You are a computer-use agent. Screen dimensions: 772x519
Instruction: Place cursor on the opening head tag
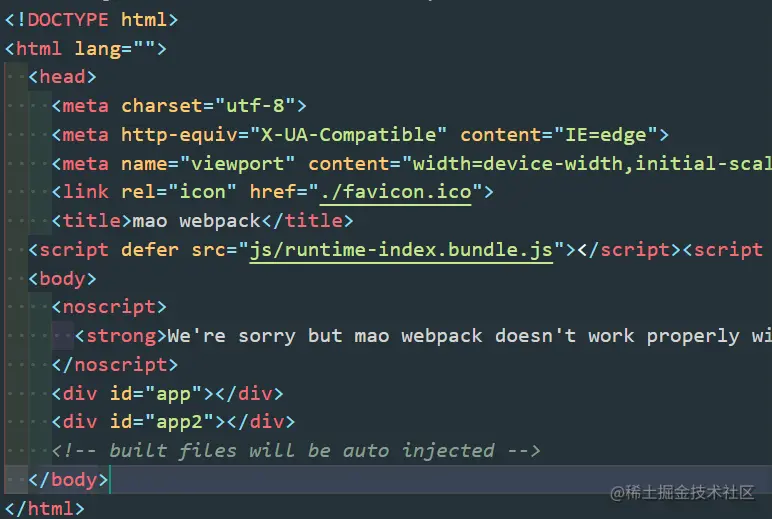tap(62, 77)
